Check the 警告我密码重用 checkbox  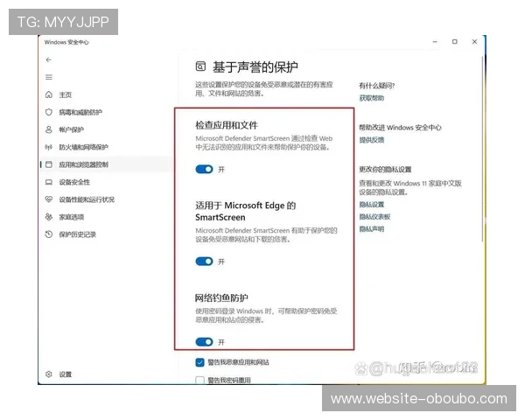pyautogui.click(x=199, y=380)
